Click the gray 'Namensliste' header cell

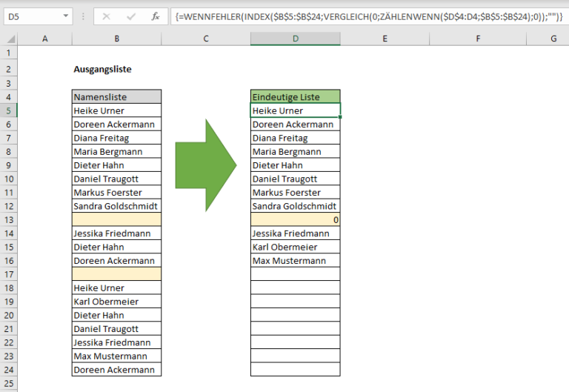[x=116, y=97]
